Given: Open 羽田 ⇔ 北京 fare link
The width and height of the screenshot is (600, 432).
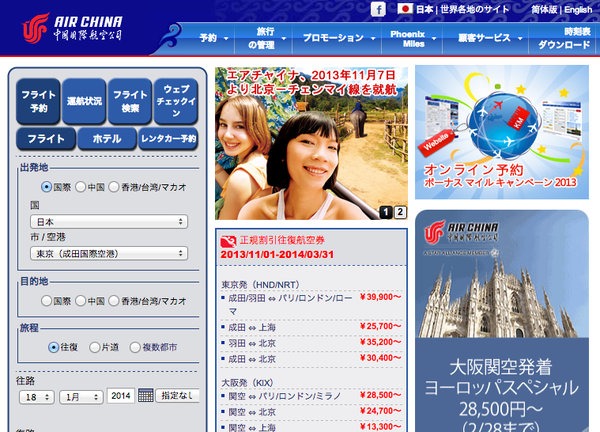Looking at the screenshot, I should 252,343.
